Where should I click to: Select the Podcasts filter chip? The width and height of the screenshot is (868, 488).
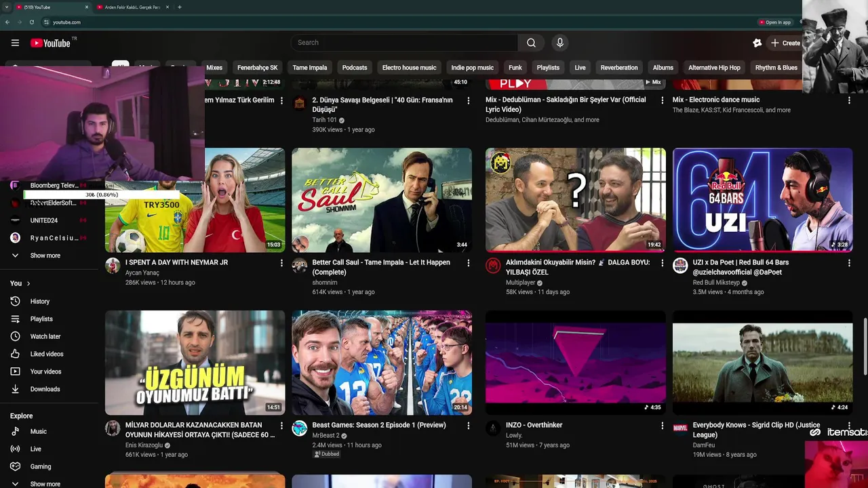(x=355, y=68)
